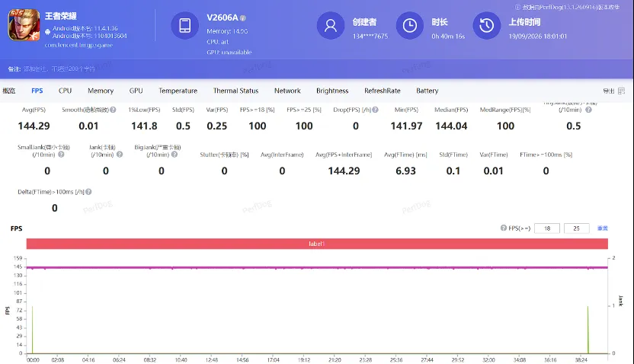Click the package name com.tencent.tmgp.sgame
Screen dimensions: 634x364
click(x=78, y=45)
